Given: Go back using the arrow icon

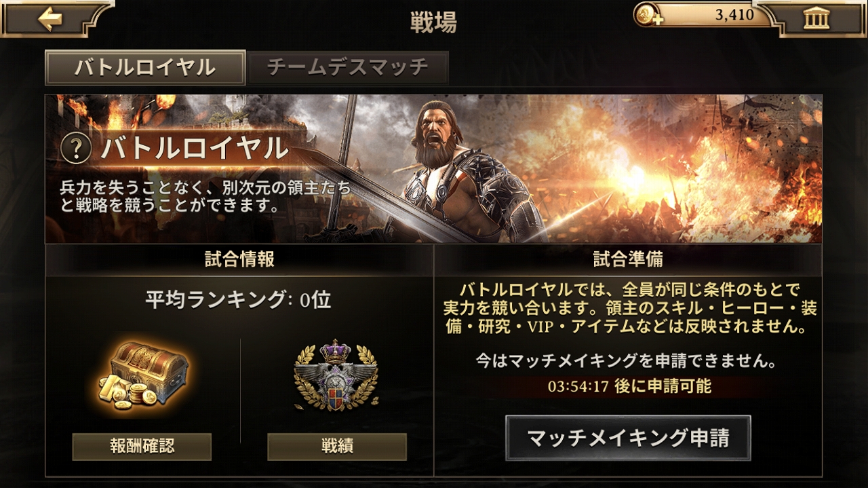Looking at the screenshot, I should tap(50, 18).
